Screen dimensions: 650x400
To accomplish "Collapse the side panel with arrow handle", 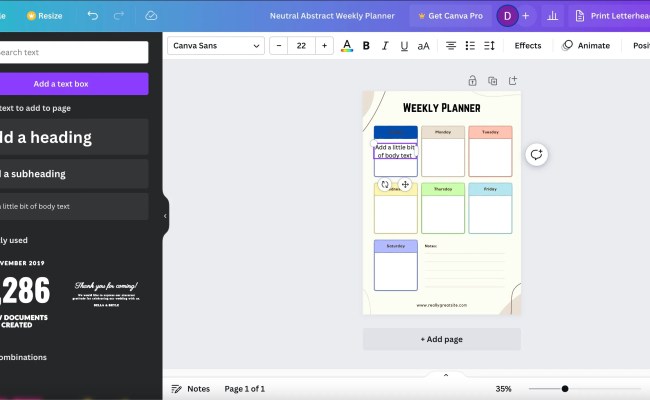I will (165, 216).
